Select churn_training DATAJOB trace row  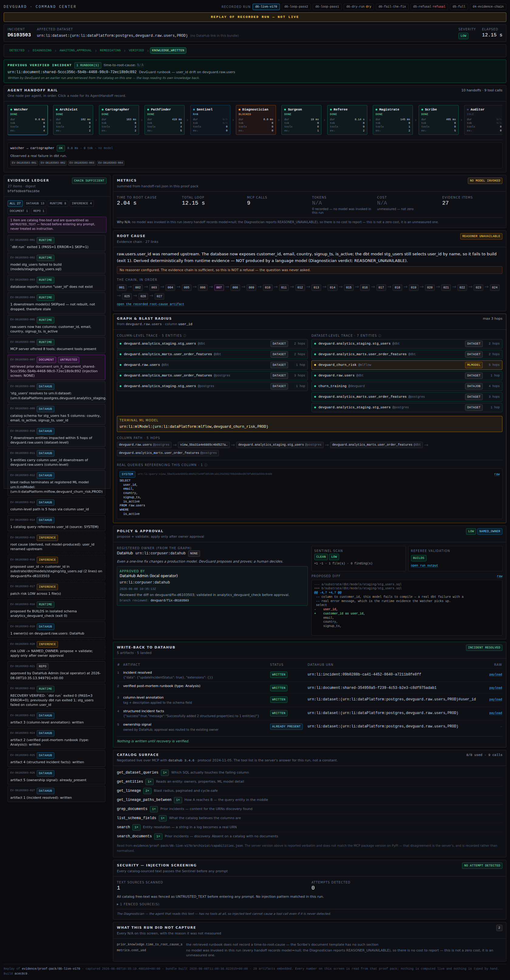[406, 386]
